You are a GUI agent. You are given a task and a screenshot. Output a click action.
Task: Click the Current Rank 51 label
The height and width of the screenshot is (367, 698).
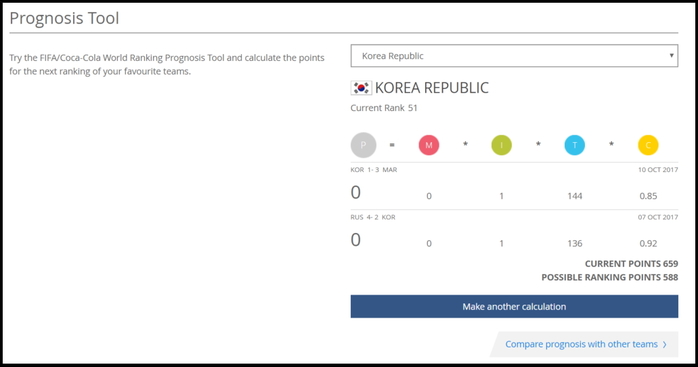384,108
